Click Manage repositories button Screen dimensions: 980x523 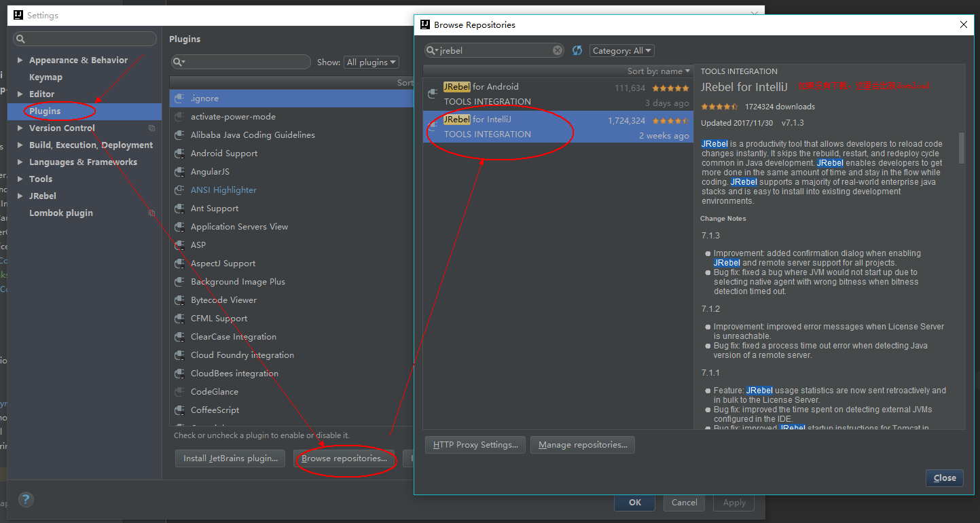[583, 445]
